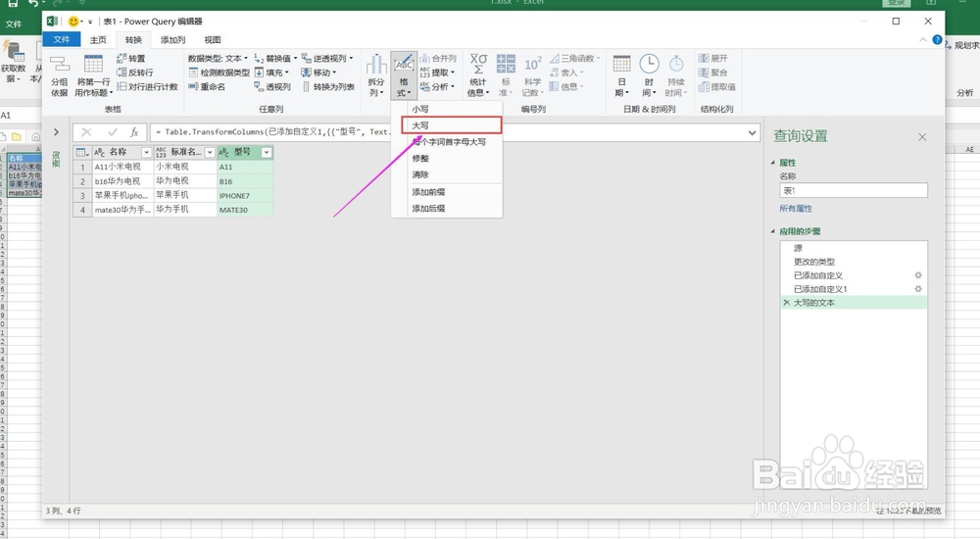Open the 移动 (Move) dropdown

(318, 73)
